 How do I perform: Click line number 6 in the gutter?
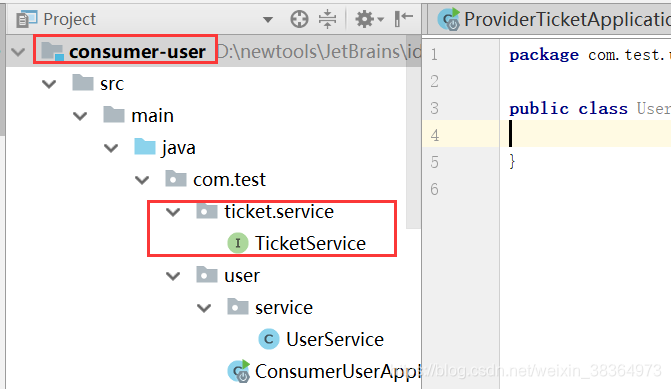pyautogui.click(x=434, y=189)
